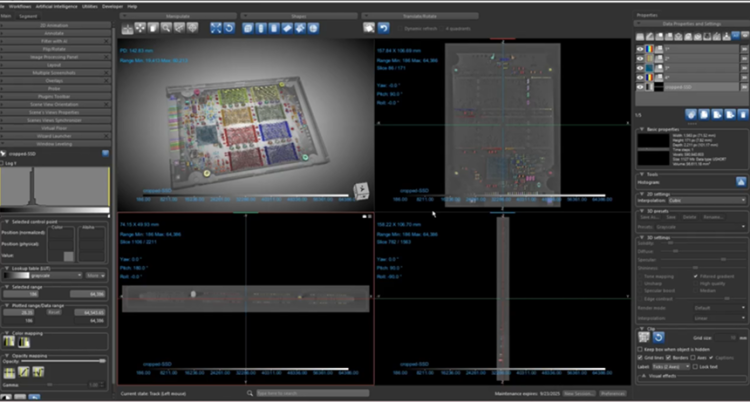Toggle visibility eye of dataset 1*
The image size is (750, 402).
coord(640,49)
